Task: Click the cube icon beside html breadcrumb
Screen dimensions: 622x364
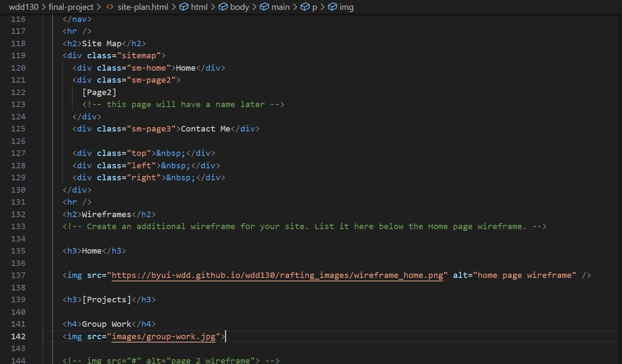Action: click(184, 7)
